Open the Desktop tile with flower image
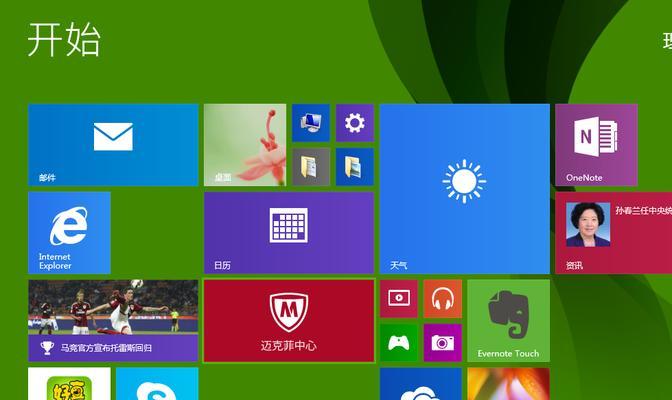Screen dimensions: 672x400 [245, 145]
